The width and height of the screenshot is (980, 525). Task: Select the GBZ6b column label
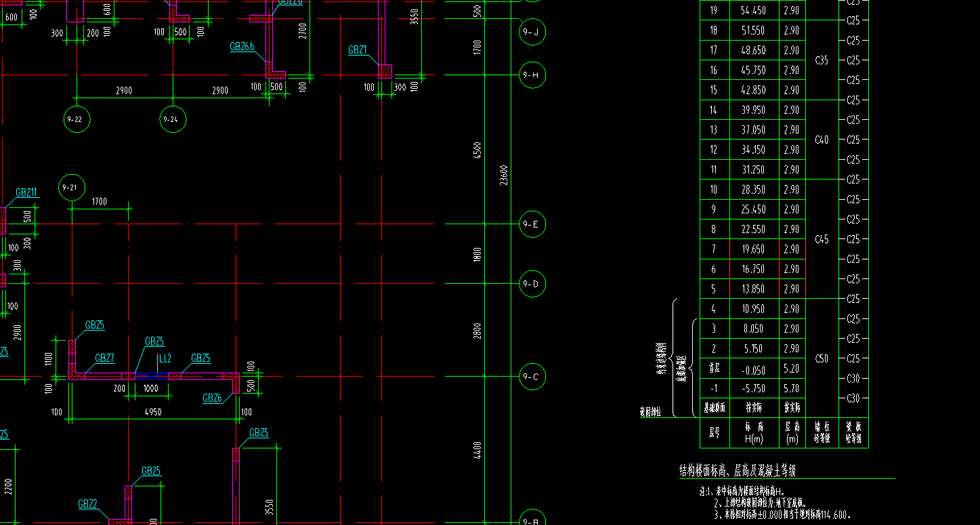(242, 47)
